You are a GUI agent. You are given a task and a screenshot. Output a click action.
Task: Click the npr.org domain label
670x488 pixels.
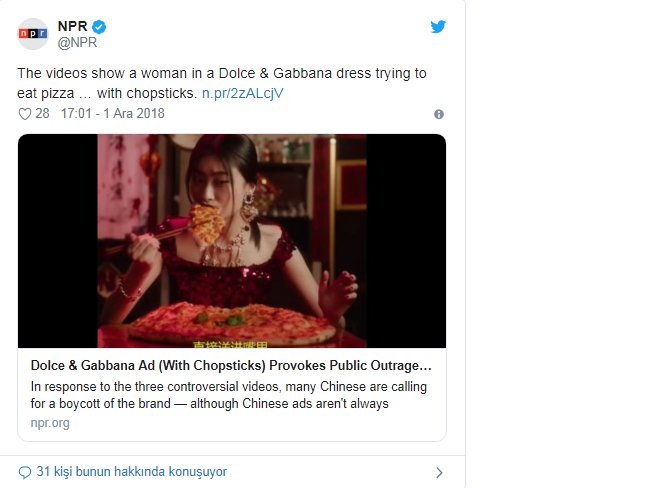click(x=50, y=423)
